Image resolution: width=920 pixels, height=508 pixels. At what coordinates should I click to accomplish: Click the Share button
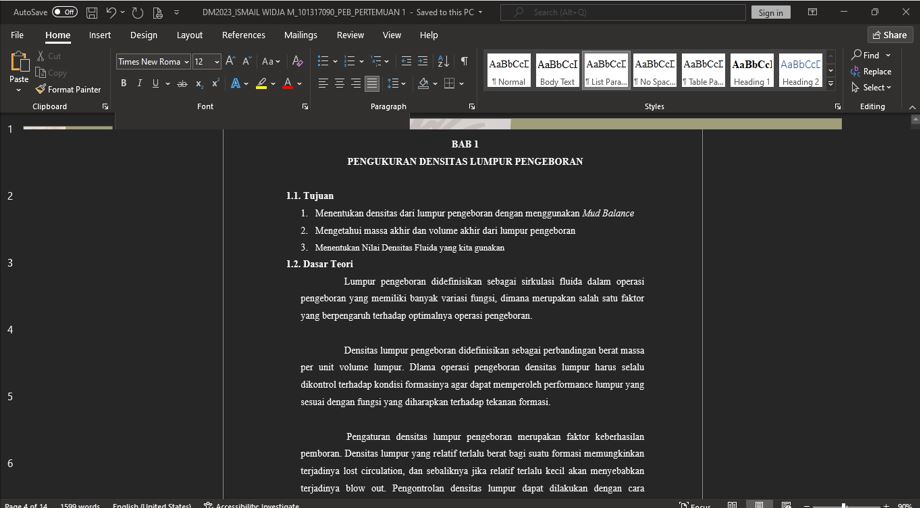tap(890, 35)
